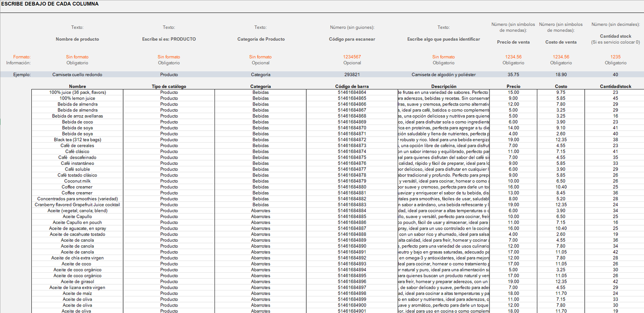Screen dimensions: 644x313
Task: Click the orange format sample 1234567
Action: (352, 57)
